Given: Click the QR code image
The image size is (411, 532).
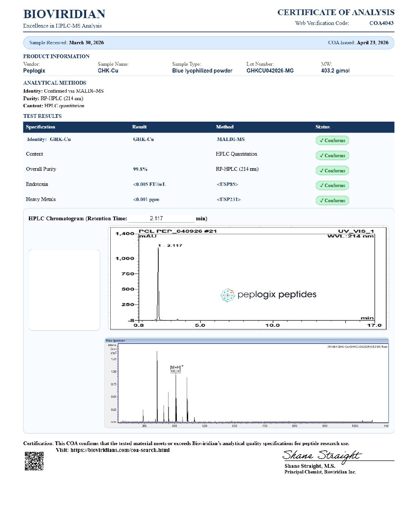Looking at the screenshot, I should coord(34,461).
